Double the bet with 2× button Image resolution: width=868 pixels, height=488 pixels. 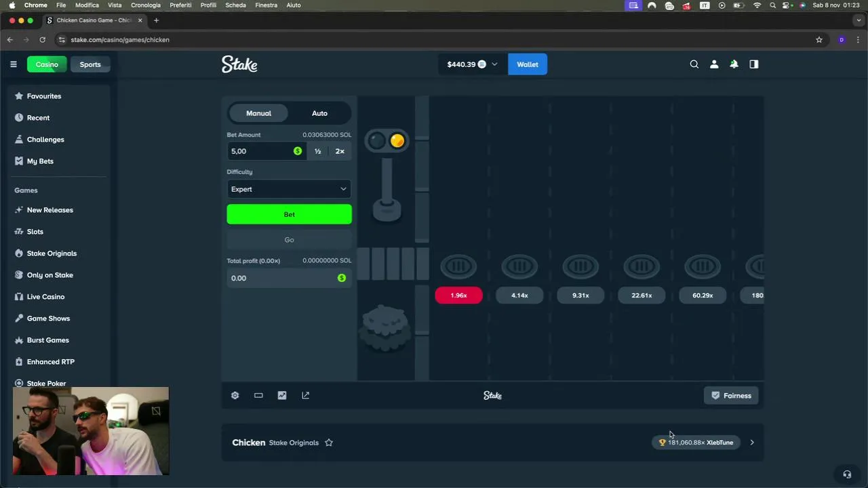pos(340,151)
